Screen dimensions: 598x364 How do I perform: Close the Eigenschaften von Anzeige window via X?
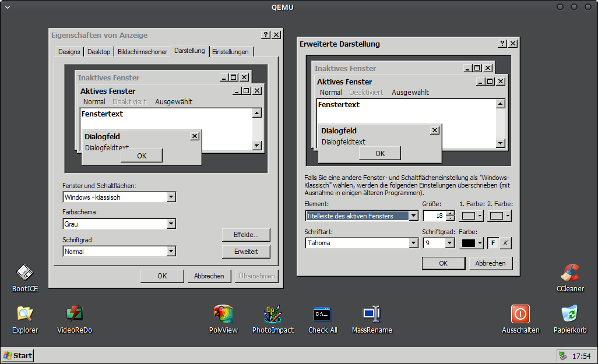276,35
